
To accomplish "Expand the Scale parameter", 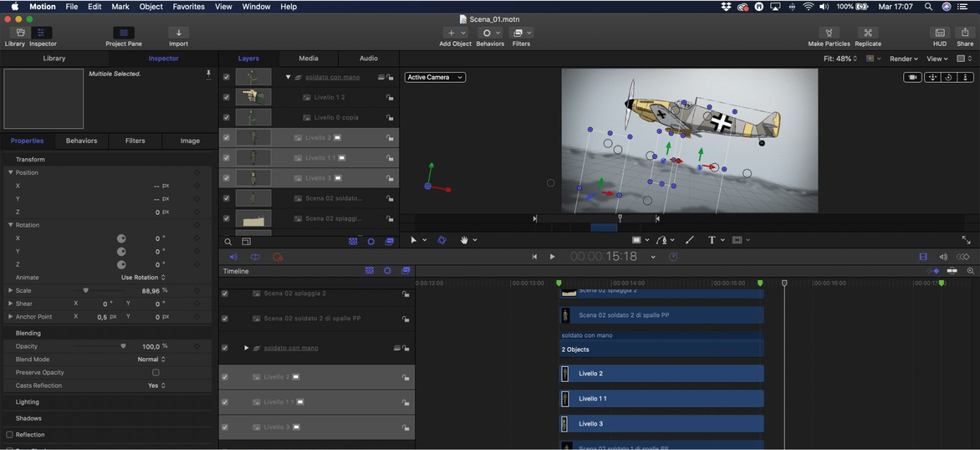I will tap(10, 290).
